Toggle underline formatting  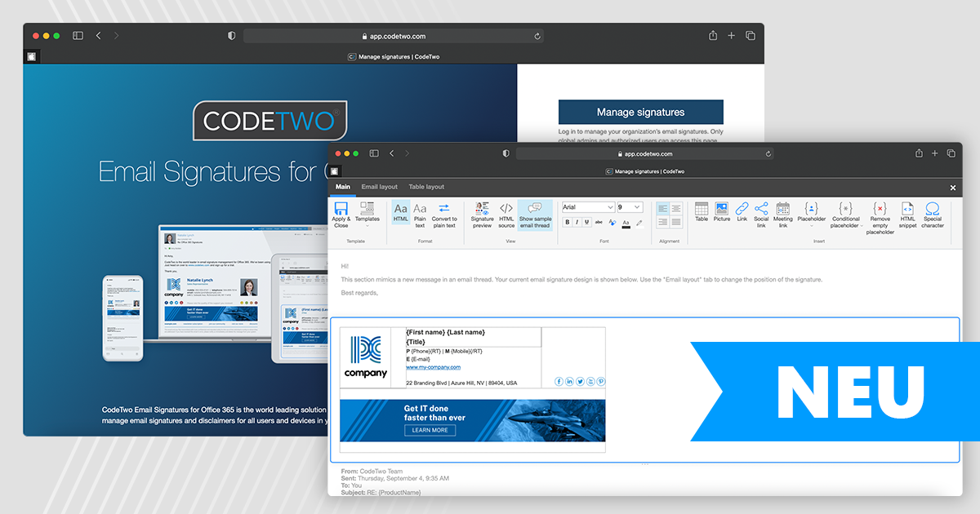coord(586,222)
